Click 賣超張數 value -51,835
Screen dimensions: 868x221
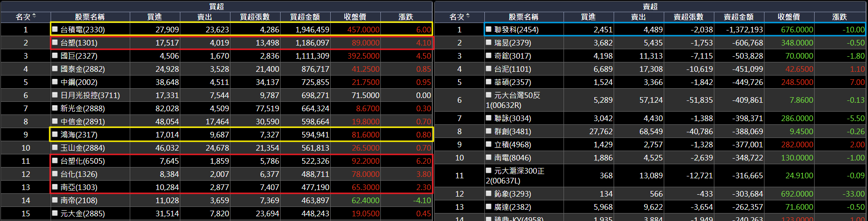point(699,100)
